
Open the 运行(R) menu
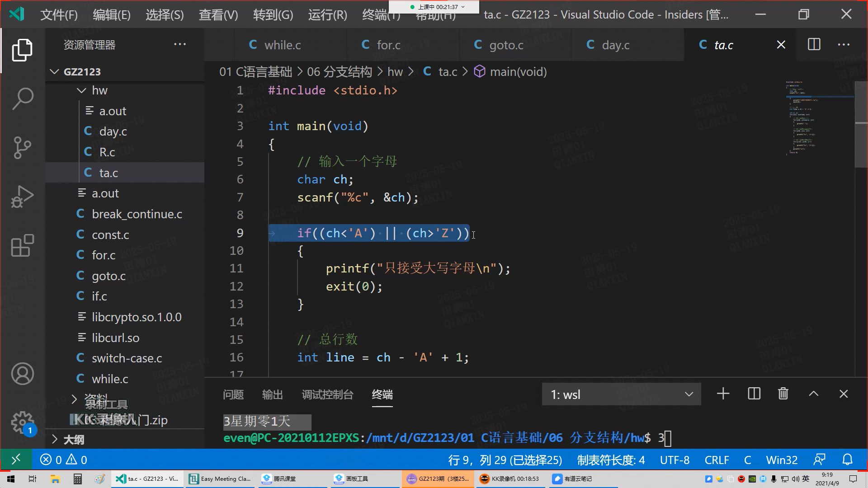click(x=327, y=15)
